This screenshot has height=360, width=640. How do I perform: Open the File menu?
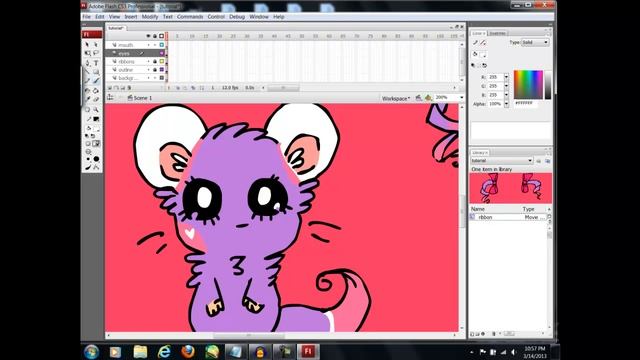(x=87, y=17)
